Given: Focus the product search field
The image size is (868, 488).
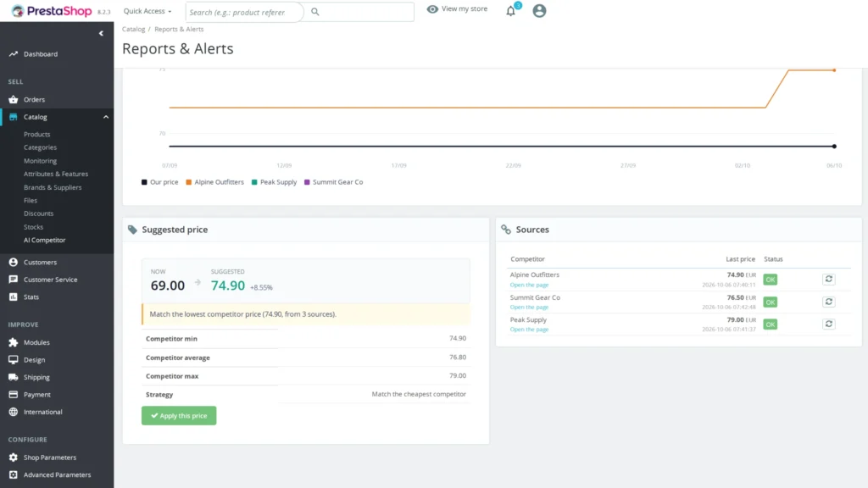Looking at the screenshot, I should 245,12.
